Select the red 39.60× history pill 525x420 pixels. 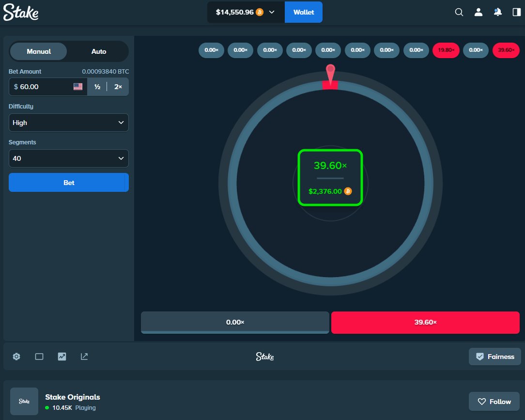click(506, 50)
